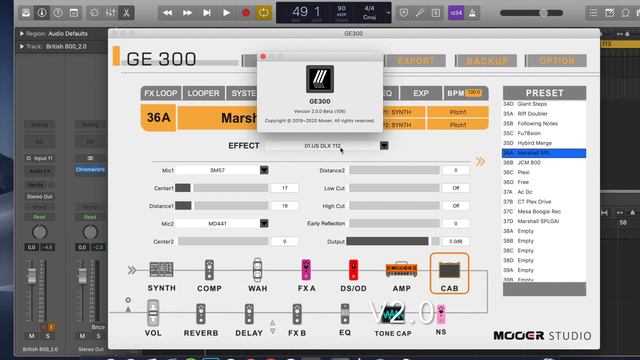Click Logic fast forward transport button

point(187,13)
